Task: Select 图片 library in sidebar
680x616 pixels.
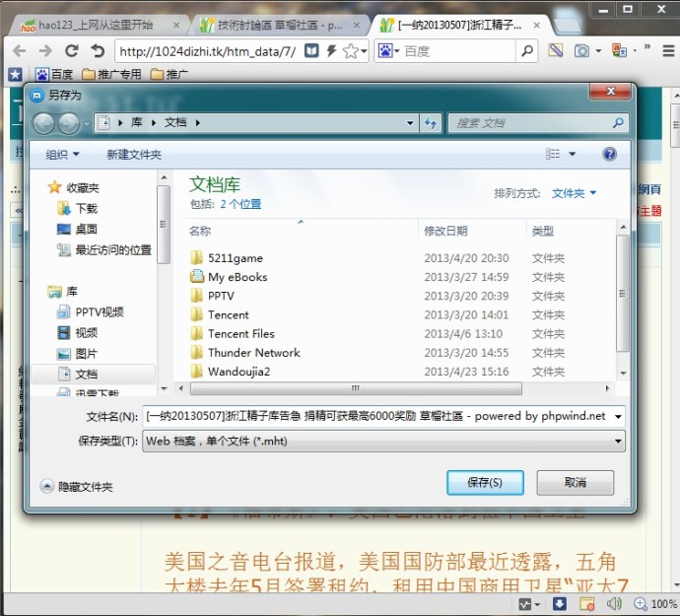Action: (78, 354)
